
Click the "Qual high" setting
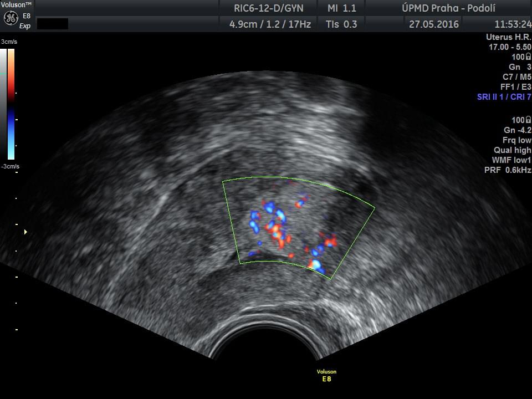pyautogui.click(x=512, y=150)
